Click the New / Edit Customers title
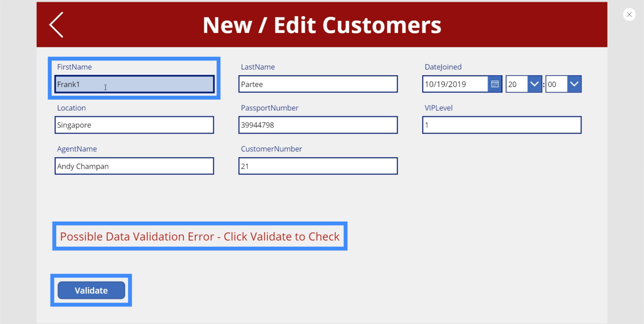Viewport: 644px width, 324px height. (322, 25)
